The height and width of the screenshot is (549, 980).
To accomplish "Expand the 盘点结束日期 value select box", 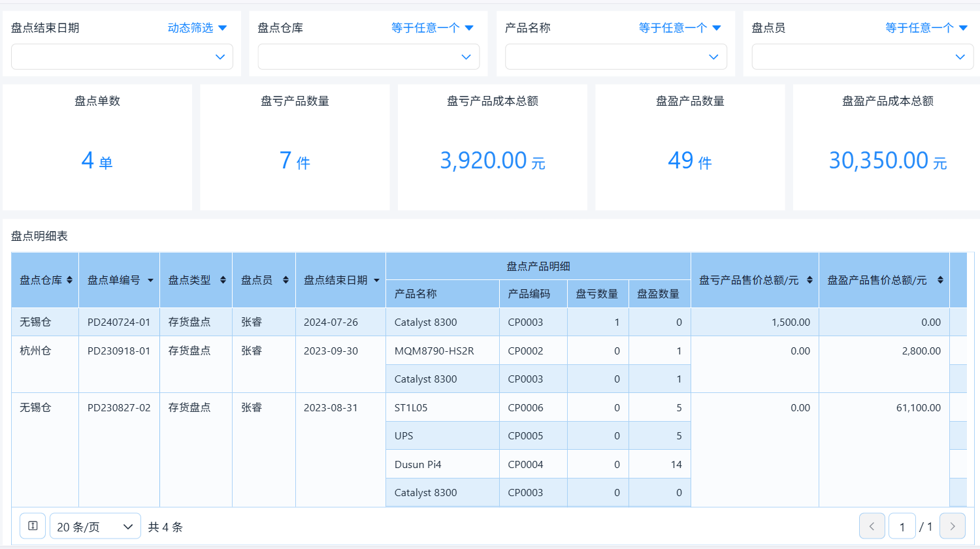I will pyautogui.click(x=122, y=57).
